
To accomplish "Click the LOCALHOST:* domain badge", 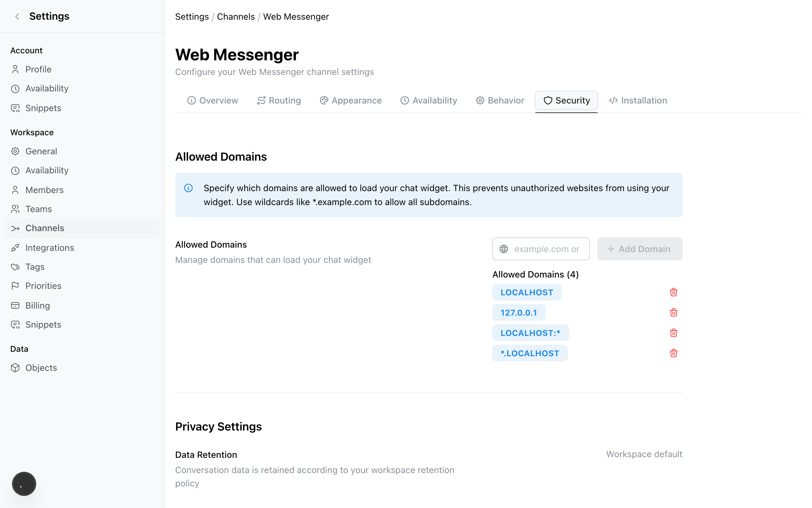I will click(530, 333).
